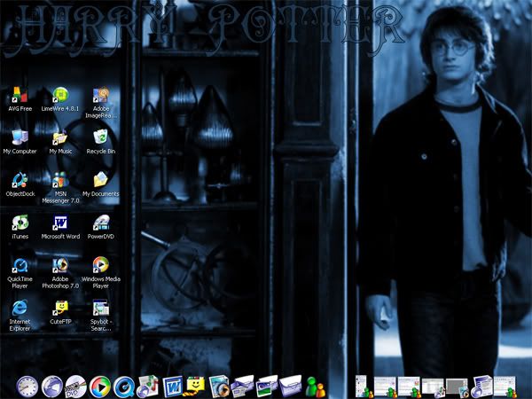Launch the blue QuickTime icon in the dock

pos(124,387)
